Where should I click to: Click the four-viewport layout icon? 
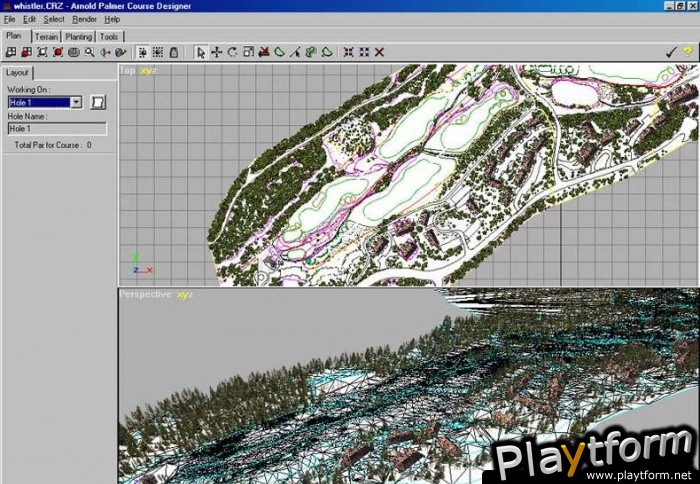11,52
